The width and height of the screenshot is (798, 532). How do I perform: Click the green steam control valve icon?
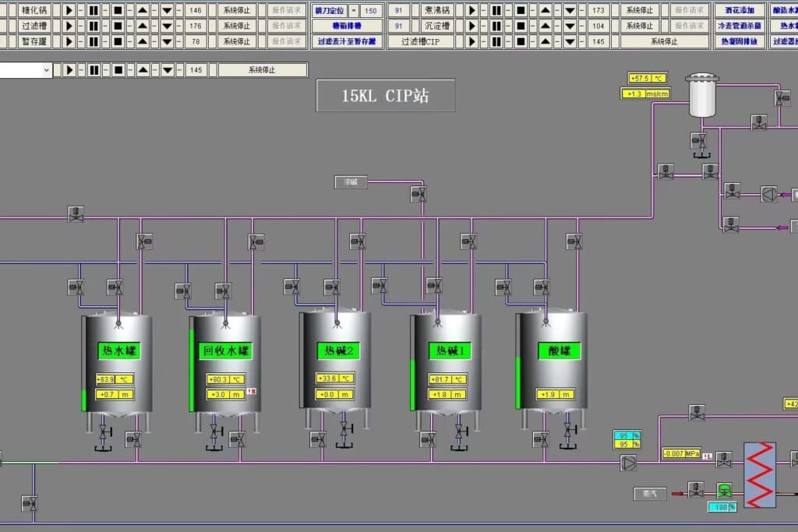coord(725,491)
